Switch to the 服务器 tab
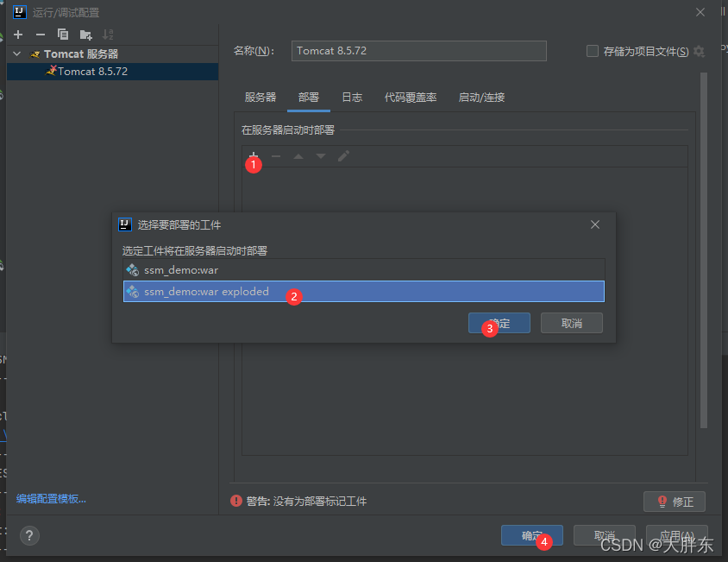728x562 pixels. coord(260,98)
